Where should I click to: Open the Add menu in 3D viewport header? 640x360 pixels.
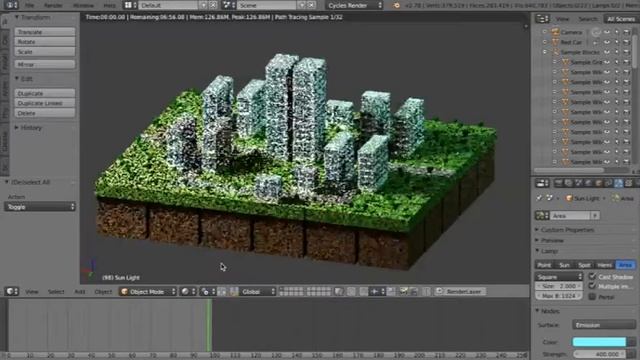pos(80,291)
